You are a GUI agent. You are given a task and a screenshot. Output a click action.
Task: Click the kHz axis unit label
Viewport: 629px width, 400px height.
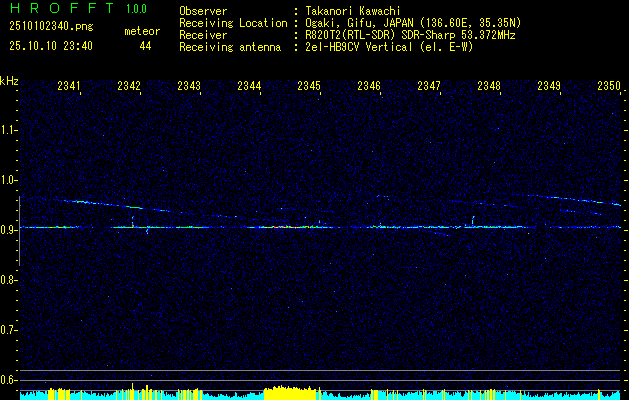[x=9, y=81]
